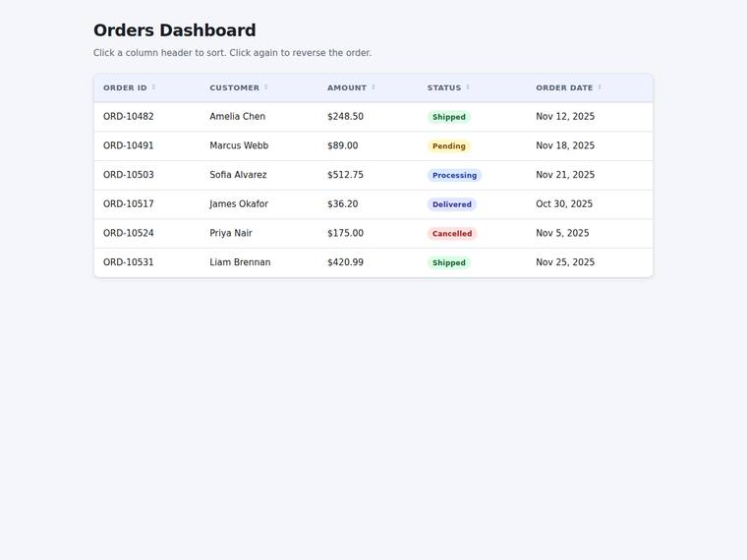747x560 pixels.
Task: Sort the table by Status header
Action: (x=473, y=87)
